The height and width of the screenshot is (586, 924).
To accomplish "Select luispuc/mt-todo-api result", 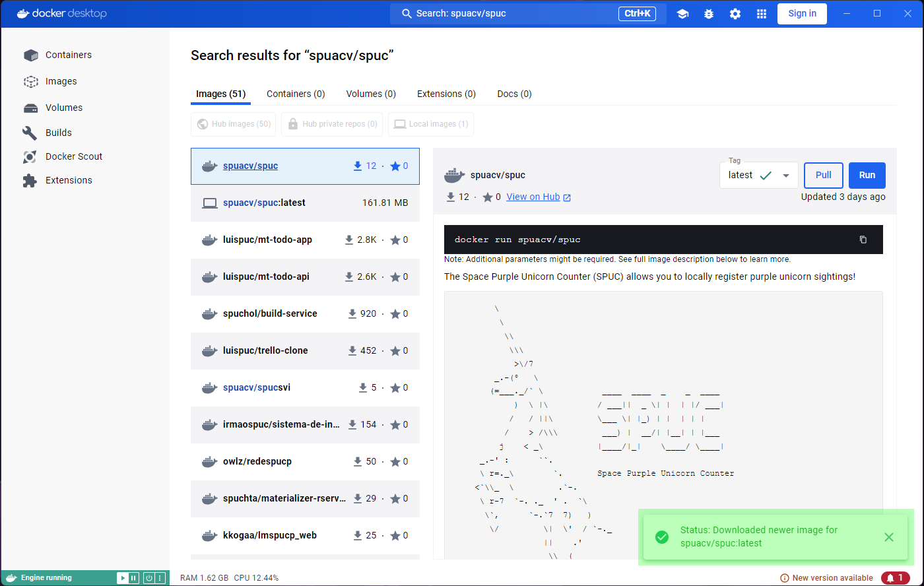I will point(305,277).
